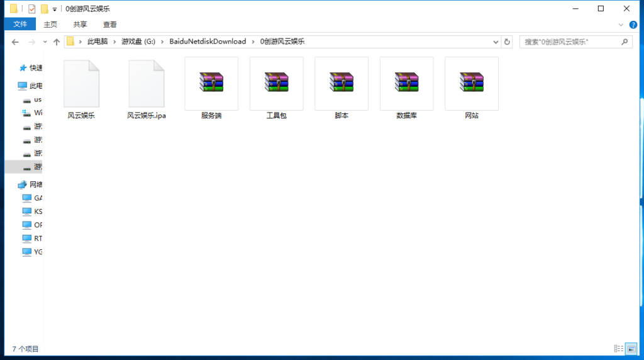This screenshot has width=644, height=360.
Task: Open the Help question mark icon
Action: coord(633,25)
